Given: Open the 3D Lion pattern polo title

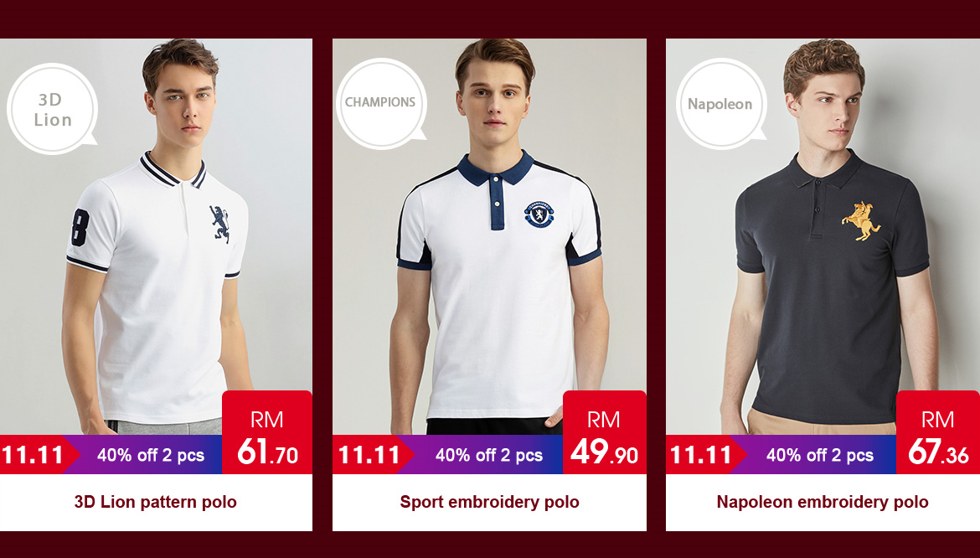Looking at the screenshot, I should [156, 502].
